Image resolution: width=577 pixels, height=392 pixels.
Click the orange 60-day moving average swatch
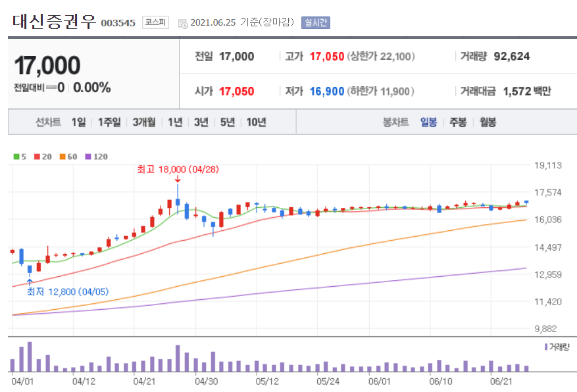63,157
